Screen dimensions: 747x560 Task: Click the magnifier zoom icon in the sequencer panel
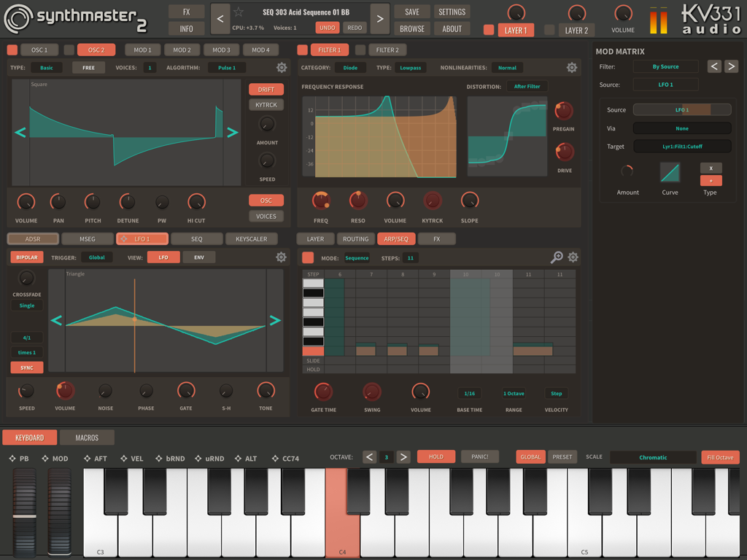555,257
